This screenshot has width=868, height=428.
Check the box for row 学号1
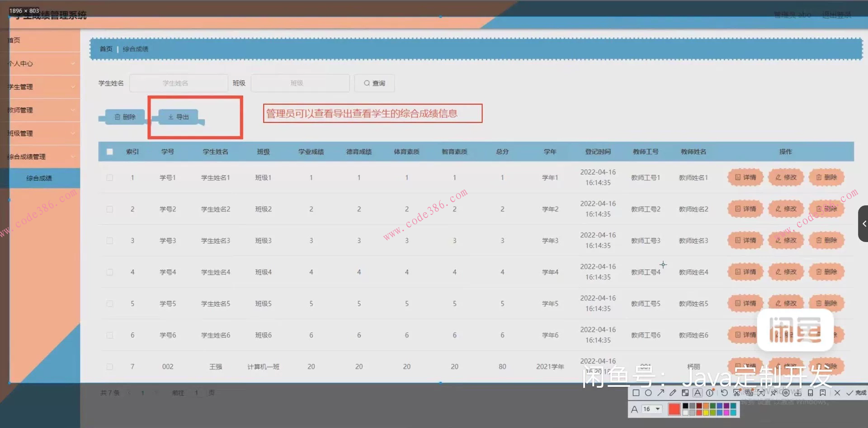110,178
